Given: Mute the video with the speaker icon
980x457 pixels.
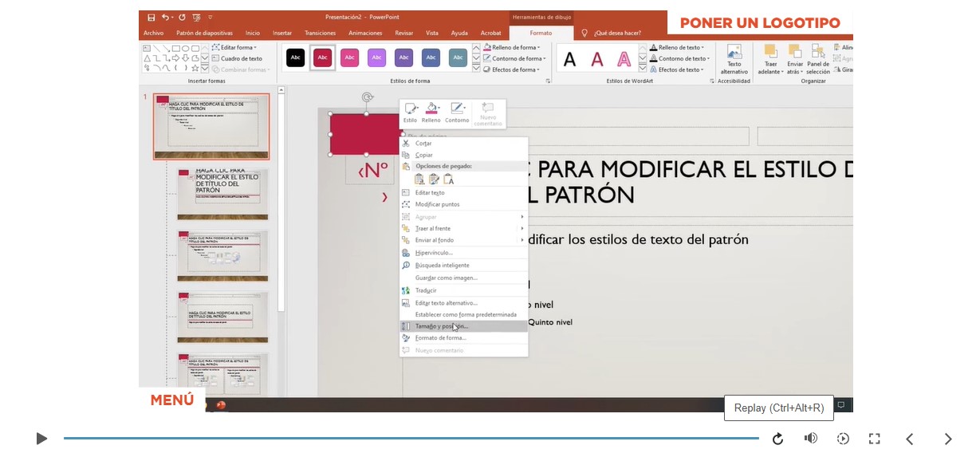Looking at the screenshot, I should (x=810, y=439).
